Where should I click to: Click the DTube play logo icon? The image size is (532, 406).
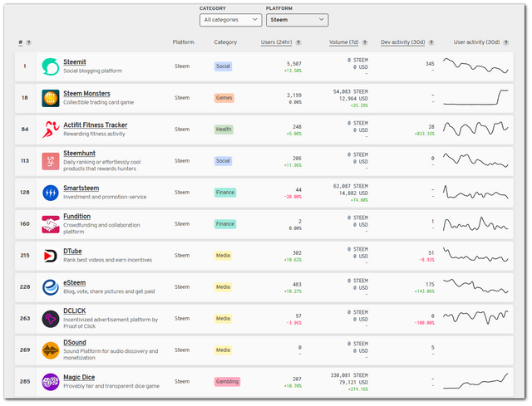(51, 256)
